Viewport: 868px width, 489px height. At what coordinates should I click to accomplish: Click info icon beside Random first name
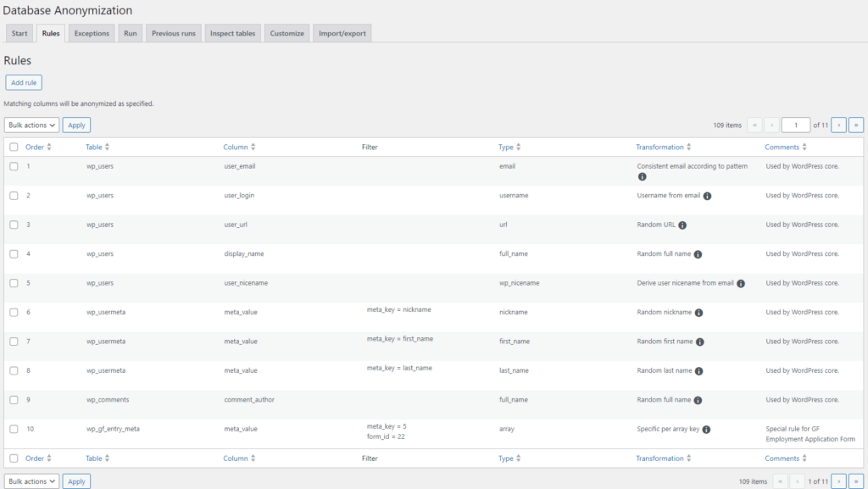[x=699, y=342]
